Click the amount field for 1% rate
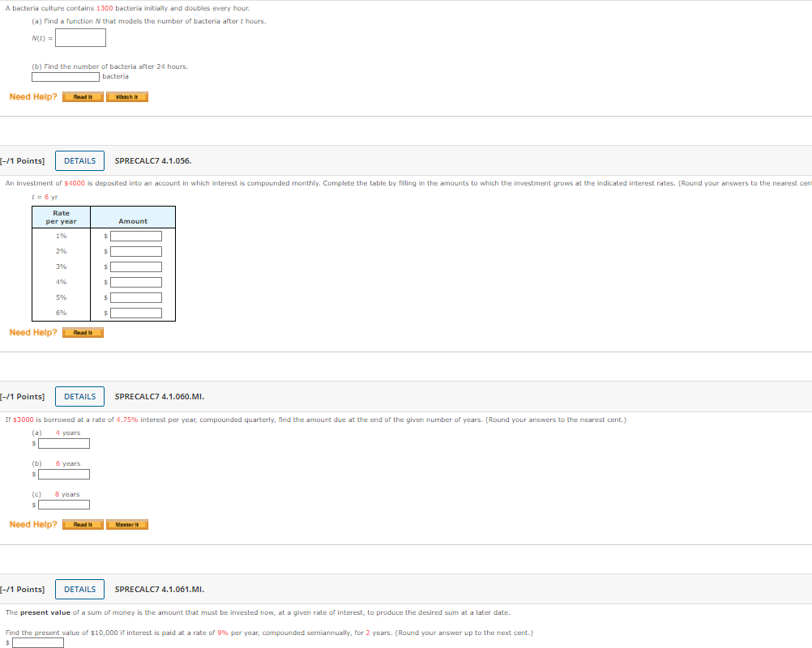 pos(136,237)
